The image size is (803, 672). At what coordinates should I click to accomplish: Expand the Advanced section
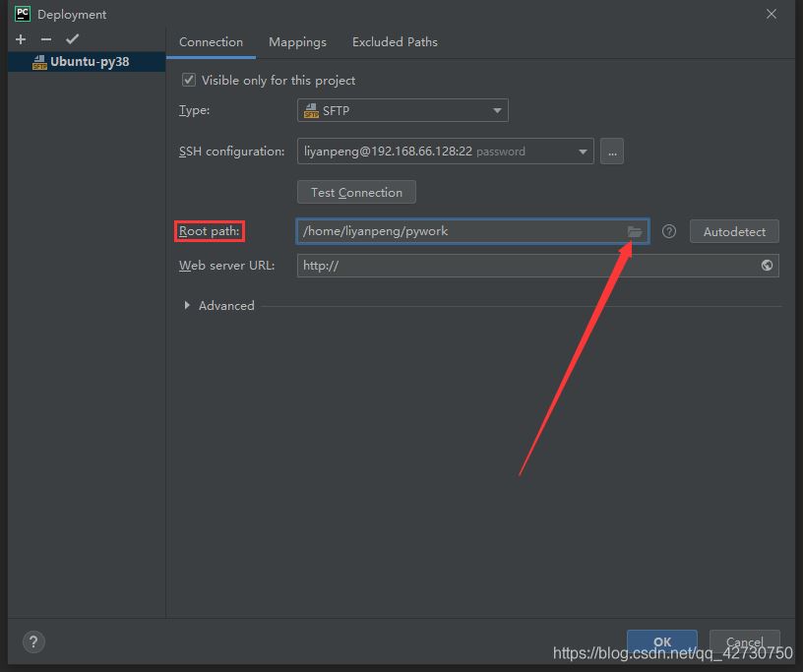[x=188, y=306]
